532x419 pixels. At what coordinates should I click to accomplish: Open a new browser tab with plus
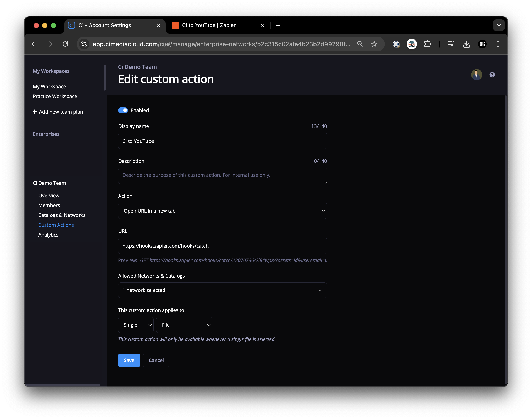coord(278,25)
